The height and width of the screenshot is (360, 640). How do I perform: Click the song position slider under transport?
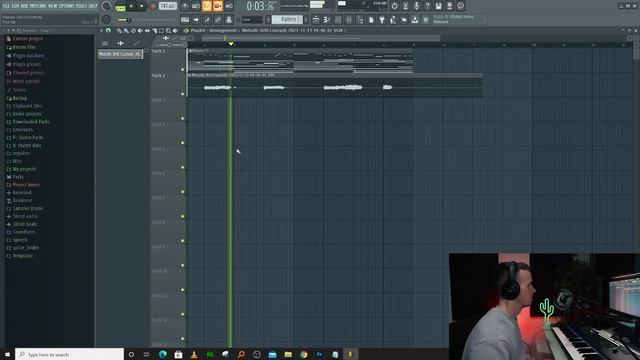point(147,20)
